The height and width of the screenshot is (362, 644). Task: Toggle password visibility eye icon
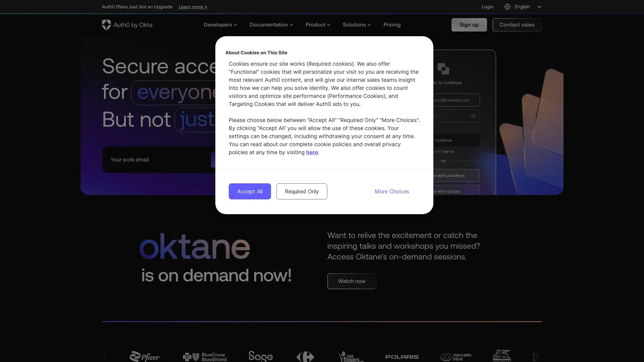[x=473, y=116]
